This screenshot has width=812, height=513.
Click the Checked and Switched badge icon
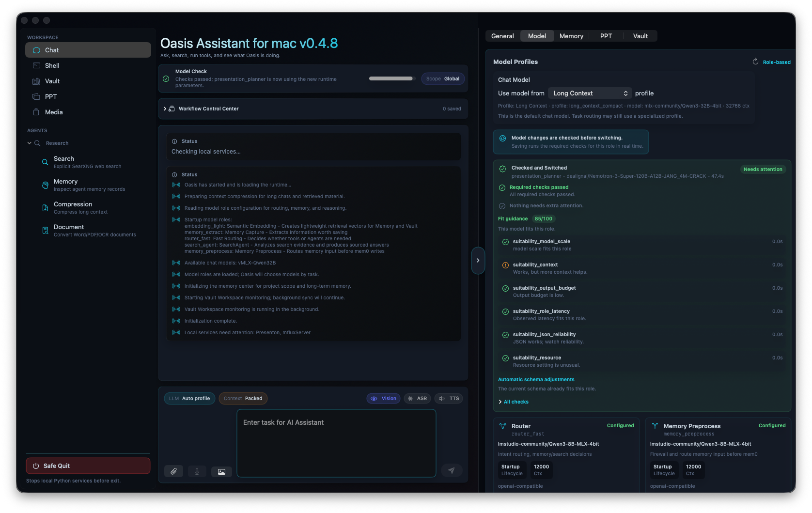(502, 169)
